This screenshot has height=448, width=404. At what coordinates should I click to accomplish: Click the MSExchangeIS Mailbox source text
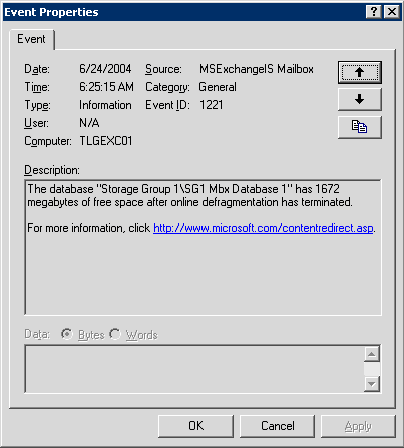tap(256, 69)
